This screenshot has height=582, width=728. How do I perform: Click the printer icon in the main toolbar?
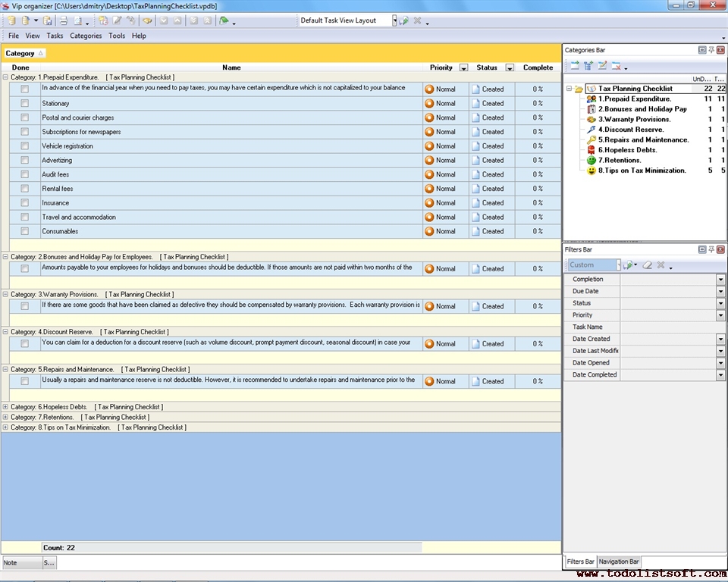point(64,20)
